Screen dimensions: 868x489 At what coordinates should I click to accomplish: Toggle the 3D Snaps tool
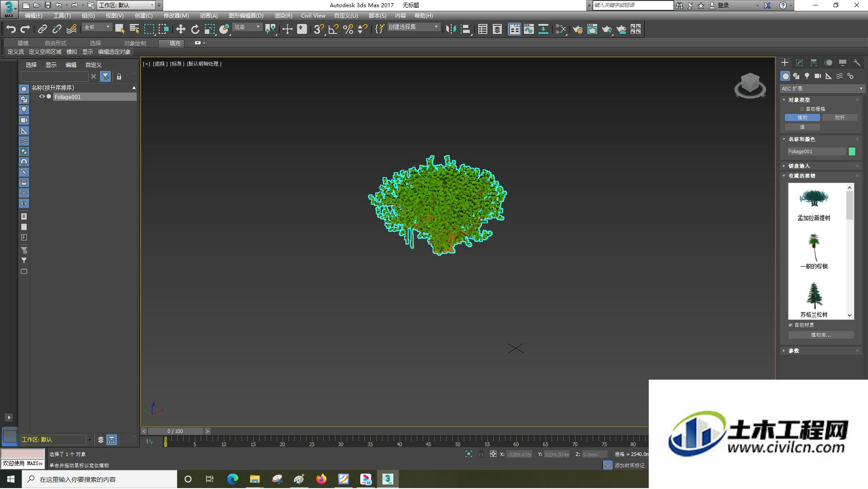(319, 29)
